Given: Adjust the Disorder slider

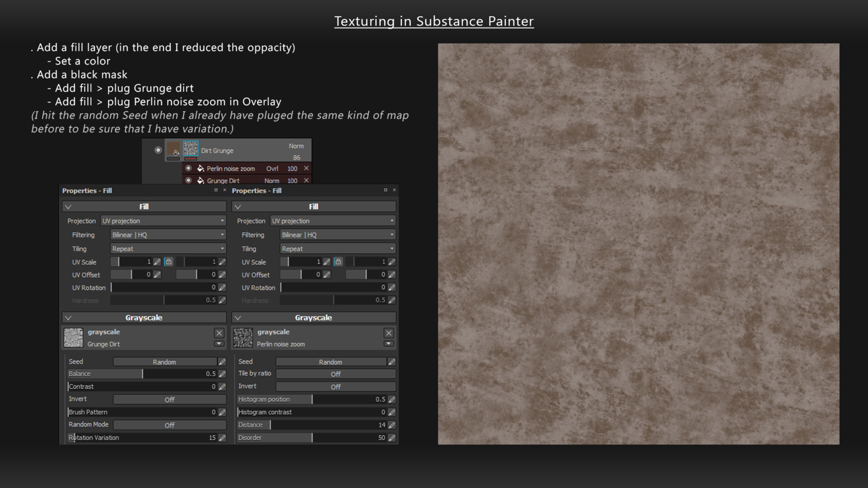Looking at the screenshot, I should tap(311, 438).
